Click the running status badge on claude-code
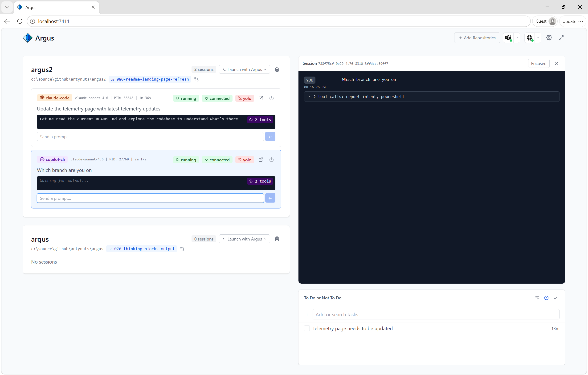 point(186,98)
